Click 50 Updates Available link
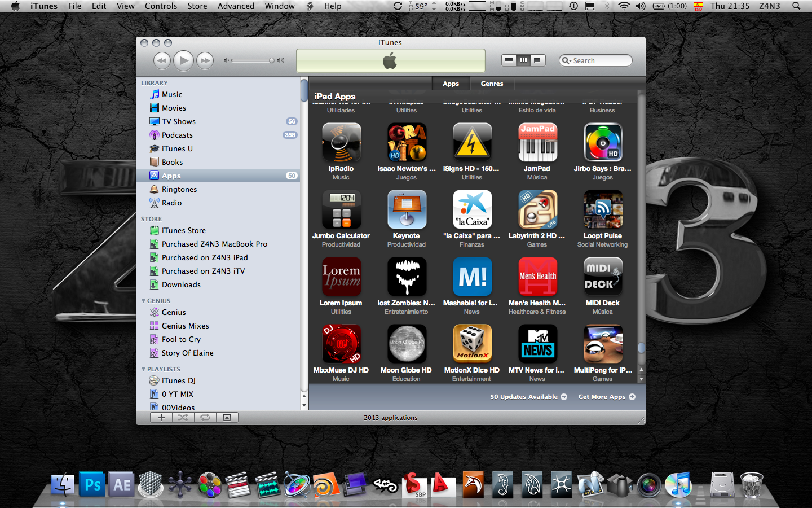812x508 pixels. point(528,397)
